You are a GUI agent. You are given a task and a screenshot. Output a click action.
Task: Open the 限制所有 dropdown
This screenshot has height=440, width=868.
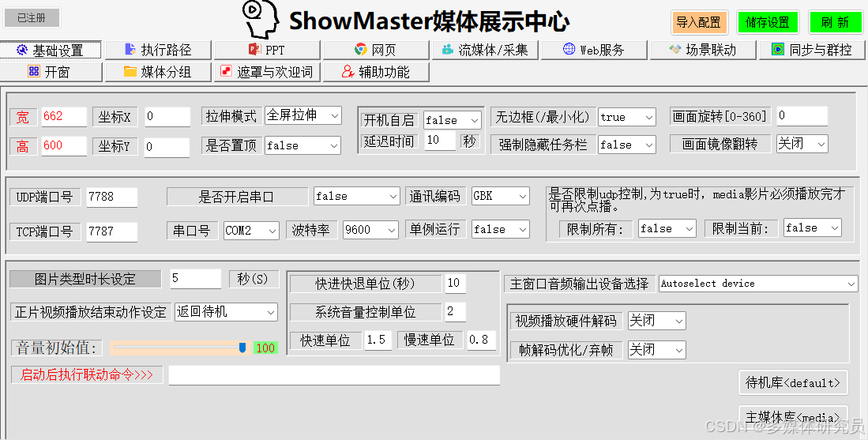(x=667, y=228)
